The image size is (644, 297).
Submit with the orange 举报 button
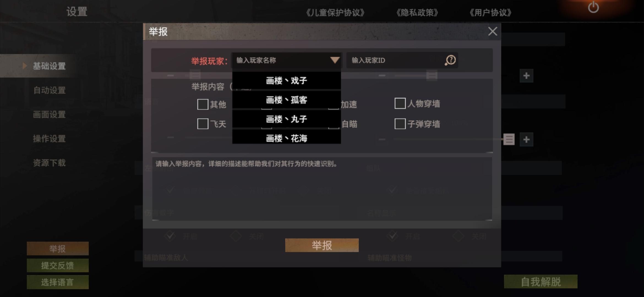pos(322,245)
